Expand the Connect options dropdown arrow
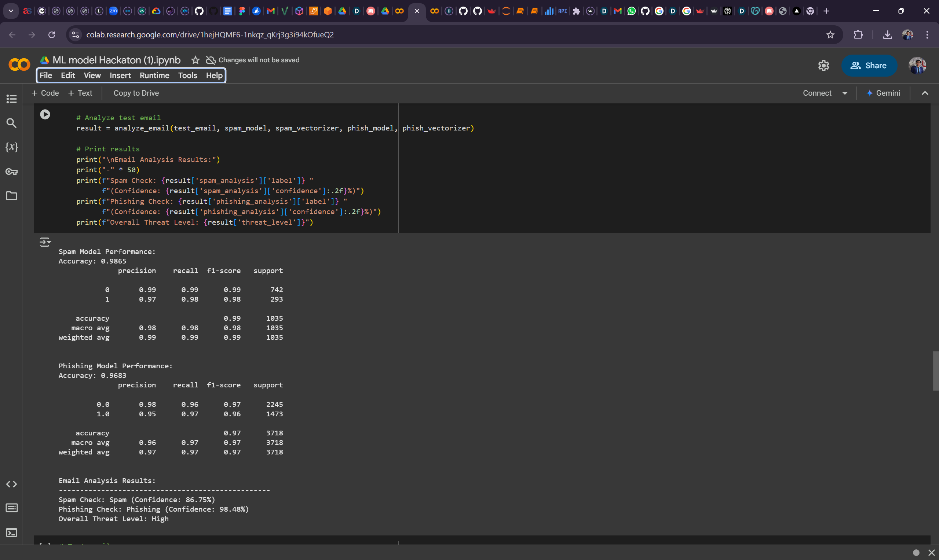The width and height of the screenshot is (939, 560). click(845, 93)
